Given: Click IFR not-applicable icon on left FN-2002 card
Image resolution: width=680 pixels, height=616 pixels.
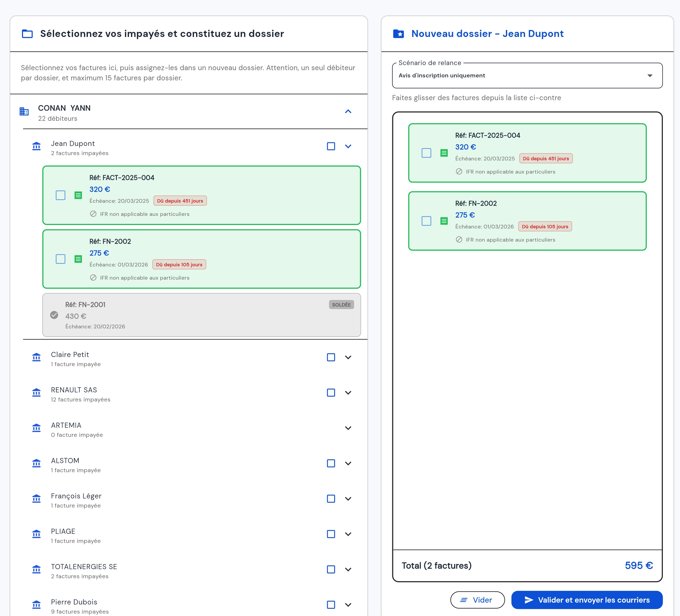Looking at the screenshot, I should [x=94, y=278].
